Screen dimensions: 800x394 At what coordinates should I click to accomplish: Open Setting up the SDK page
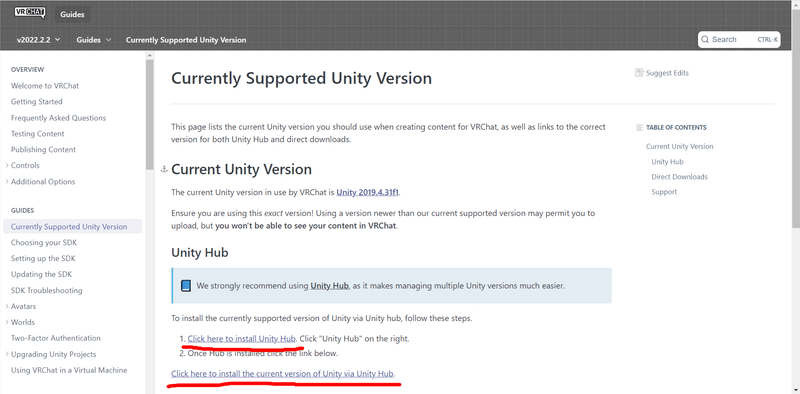point(43,258)
